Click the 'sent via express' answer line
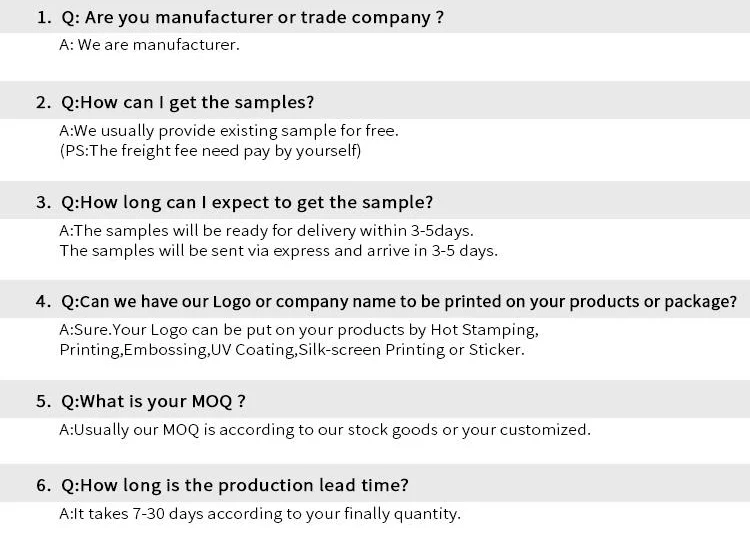This screenshot has height=555, width=750. (x=279, y=251)
